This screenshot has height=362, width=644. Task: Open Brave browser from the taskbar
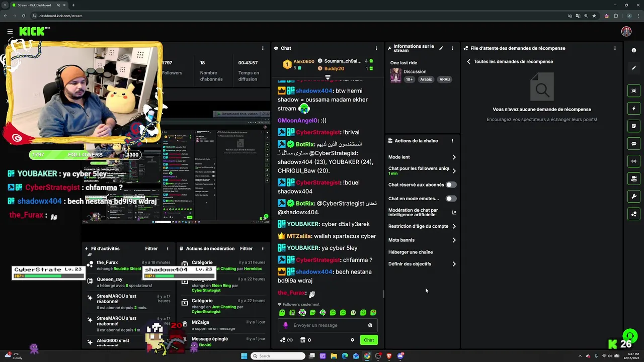pyautogui.click(x=389, y=356)
